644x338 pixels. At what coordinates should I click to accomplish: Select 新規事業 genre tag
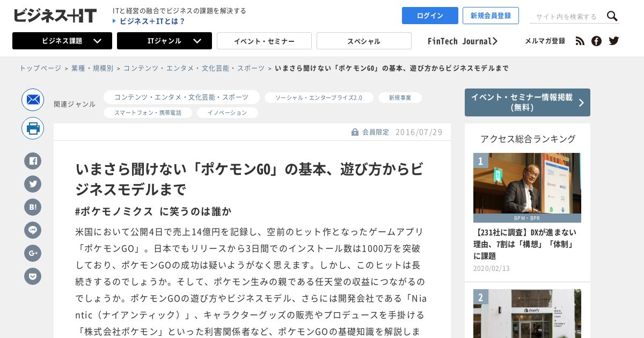tap(400, 98)
